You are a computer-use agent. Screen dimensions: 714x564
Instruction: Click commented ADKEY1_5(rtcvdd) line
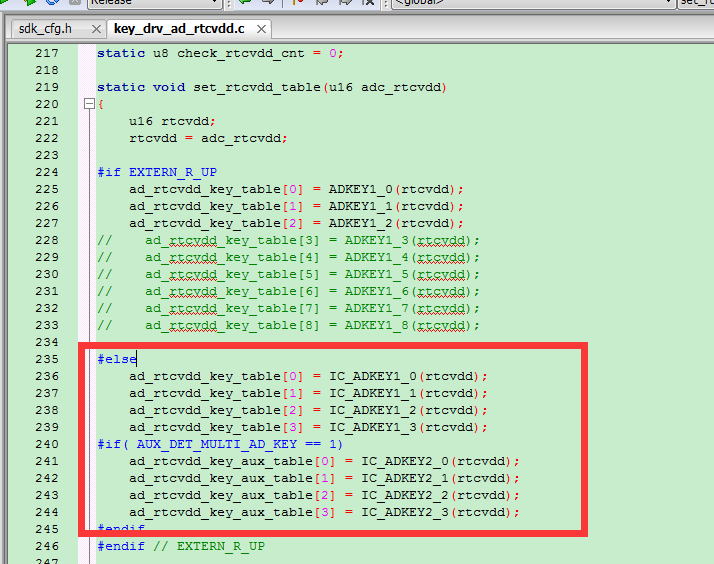click(x=288, y=274)
